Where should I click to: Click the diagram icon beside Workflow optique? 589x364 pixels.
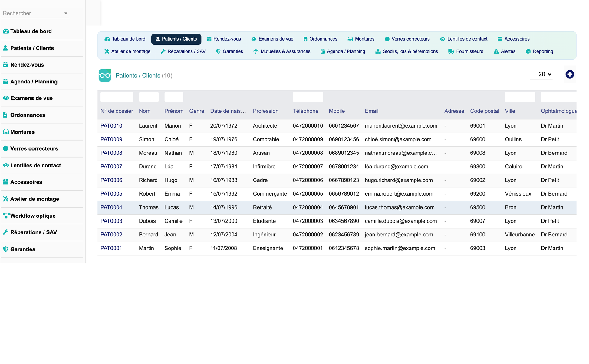(x=6, y=216)
